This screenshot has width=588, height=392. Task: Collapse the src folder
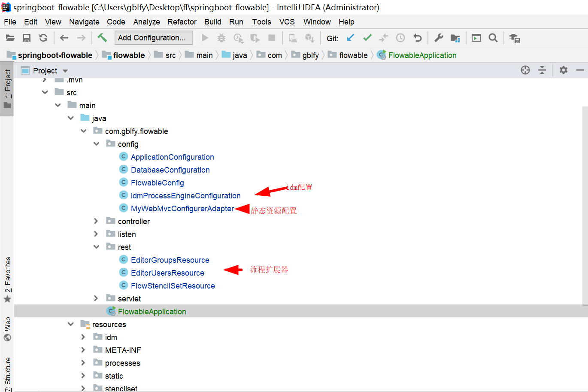[45, 92]
